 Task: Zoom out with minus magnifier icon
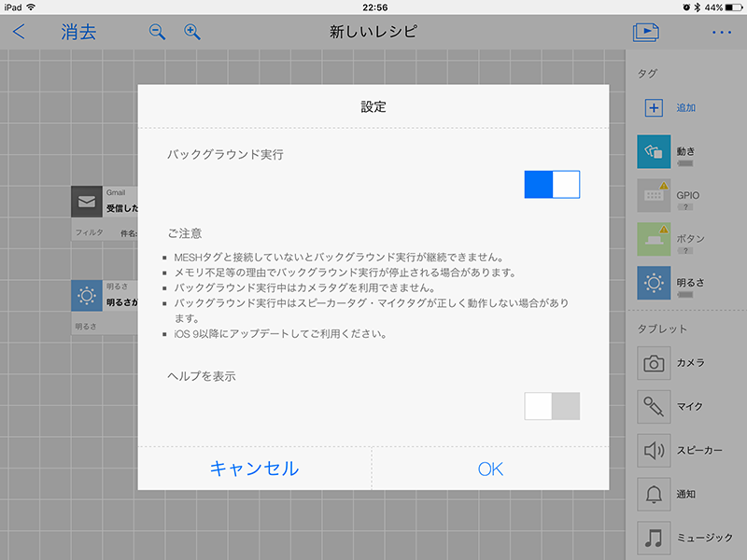[x=158, y=32]
